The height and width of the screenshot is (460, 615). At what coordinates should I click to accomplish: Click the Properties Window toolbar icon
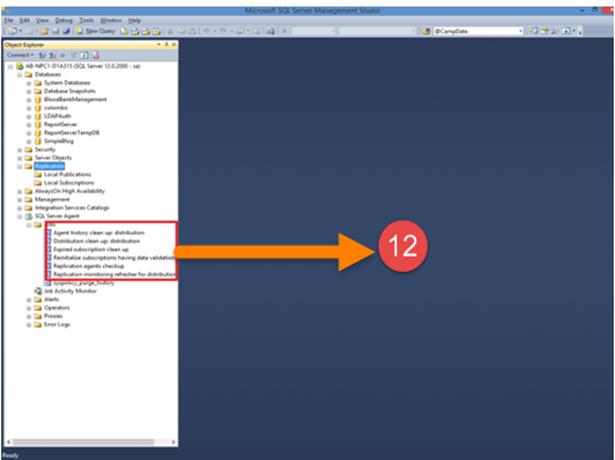point(544,31)
